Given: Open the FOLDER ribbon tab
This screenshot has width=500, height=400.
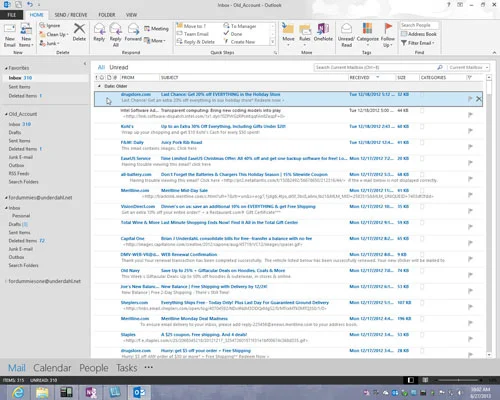Looking at the screenshot, I should point(107,15).
